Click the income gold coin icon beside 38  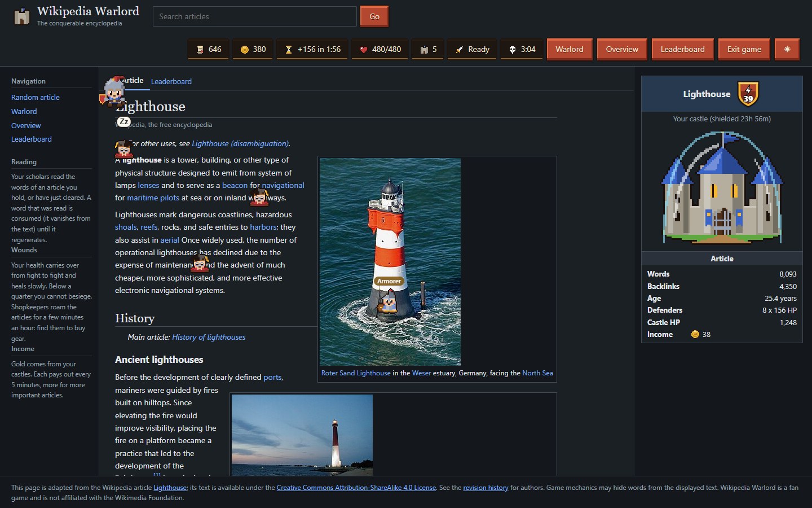(695, 334)
